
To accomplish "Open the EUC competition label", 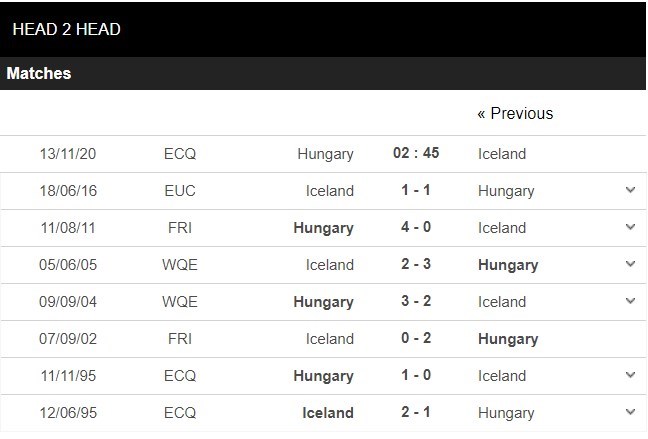I will pyautogui.click(x=180, y=191).
